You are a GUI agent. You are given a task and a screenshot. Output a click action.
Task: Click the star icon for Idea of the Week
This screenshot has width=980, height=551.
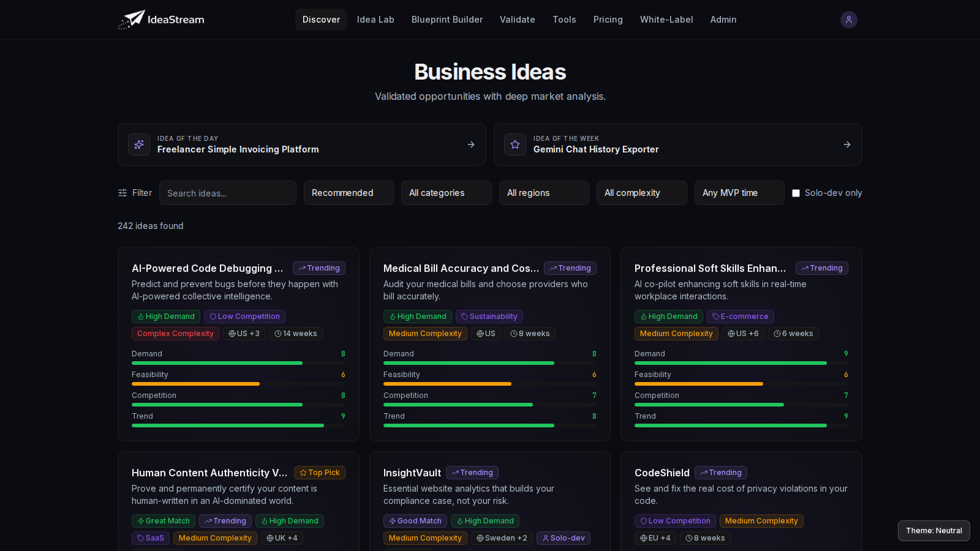pos(515,144)
